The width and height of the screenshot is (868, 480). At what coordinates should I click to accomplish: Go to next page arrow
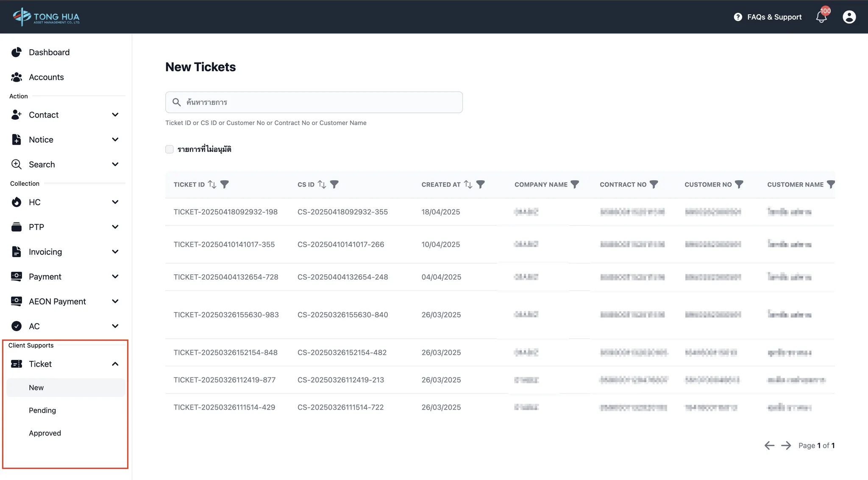pyautogui.click(x=786, y=445)
